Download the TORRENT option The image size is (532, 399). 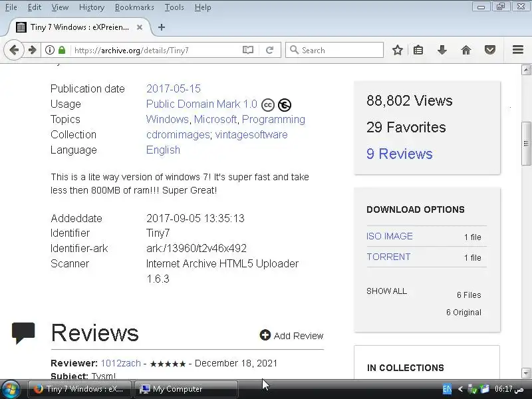point(388,257)
